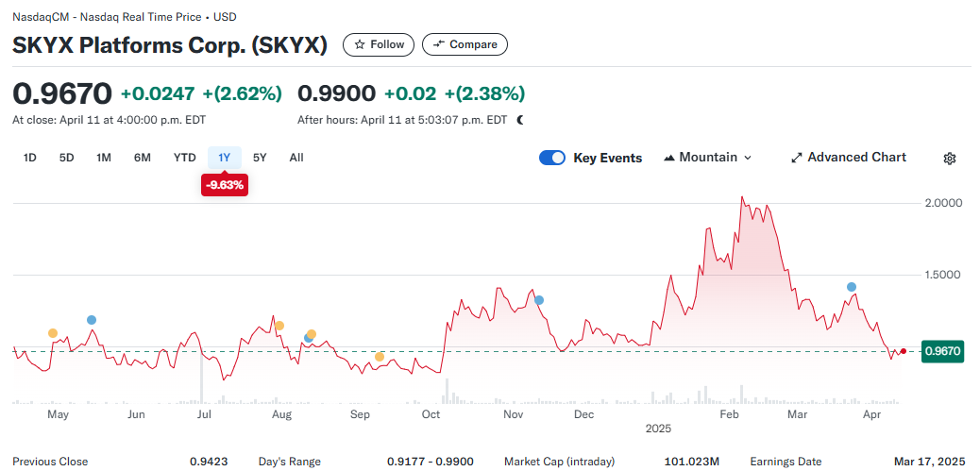Click the 2025 year label
Screen dimensions: 980x471
point(658,429)
